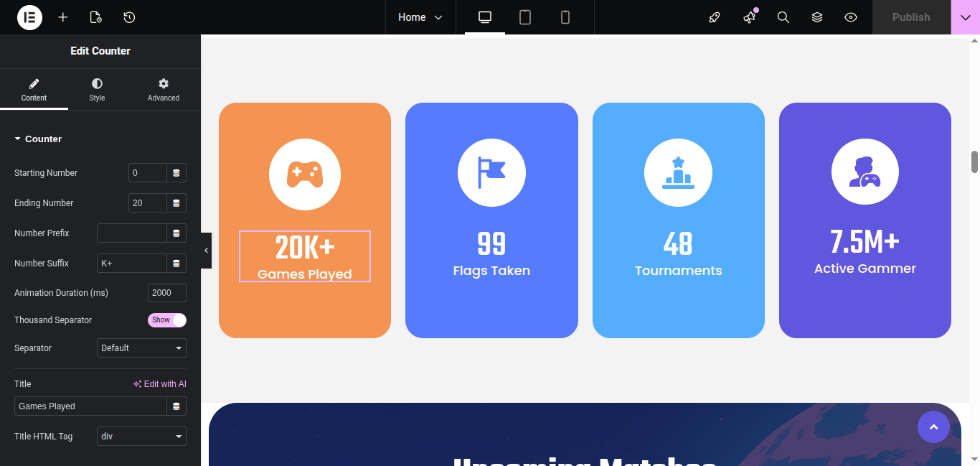Click the Add Element plus icon

coord(63,17)
